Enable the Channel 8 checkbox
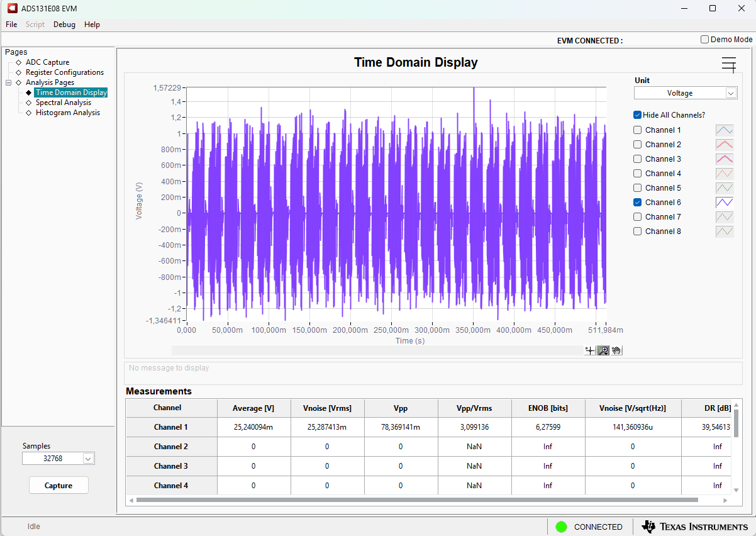 pos(638,232)
